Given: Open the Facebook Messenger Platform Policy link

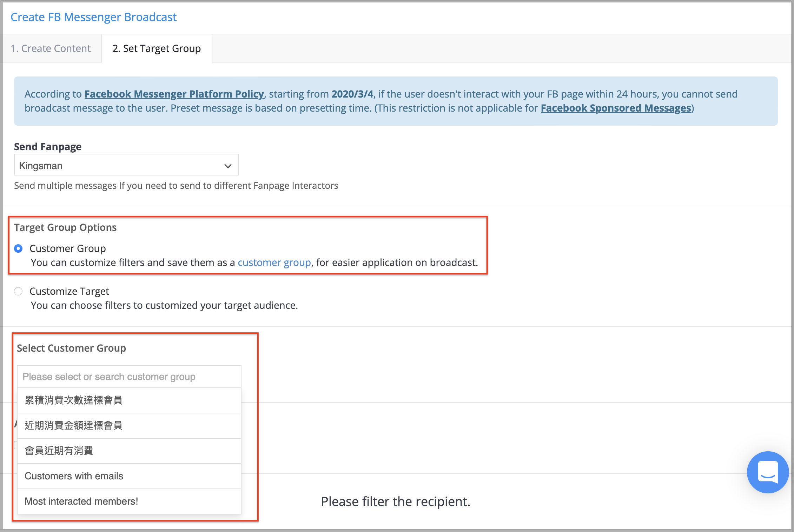Looking at the screenshot, I should 173,94.
